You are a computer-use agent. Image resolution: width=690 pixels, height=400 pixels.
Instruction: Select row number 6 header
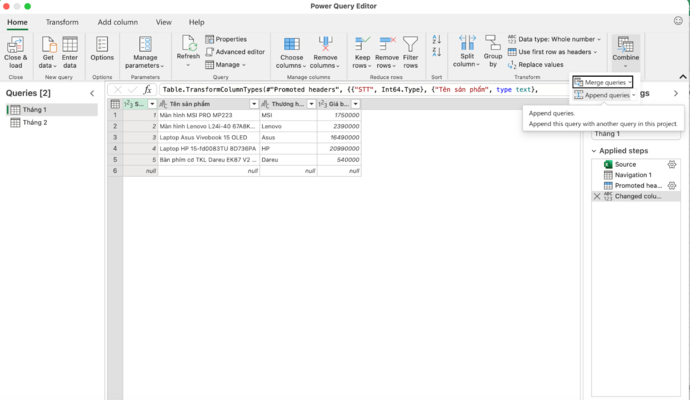click(x=115, y=171)
